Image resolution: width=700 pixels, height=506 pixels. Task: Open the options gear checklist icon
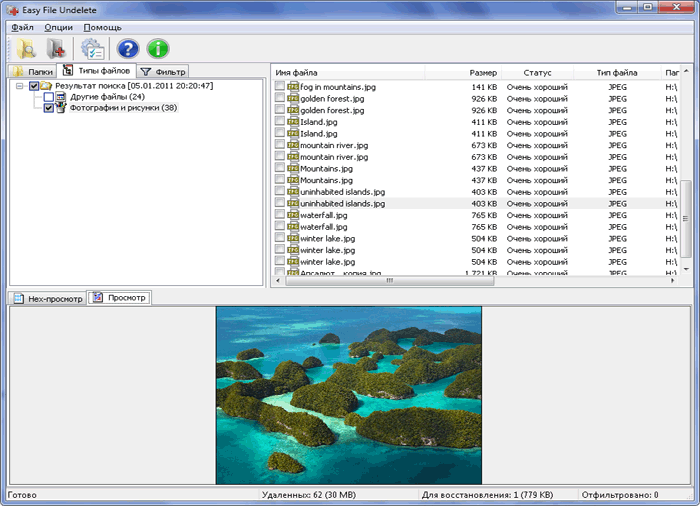tap(93, 49)
